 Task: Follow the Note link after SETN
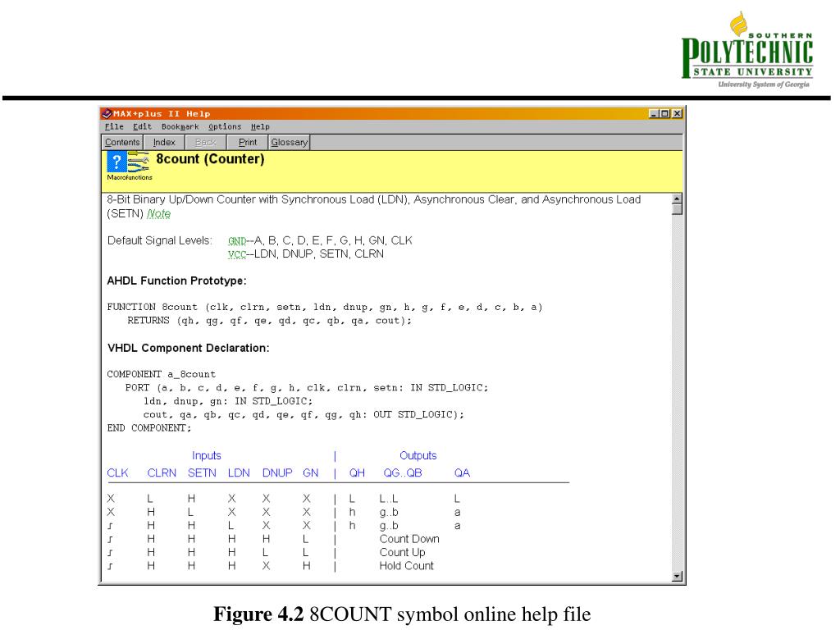tap(158, 214)
